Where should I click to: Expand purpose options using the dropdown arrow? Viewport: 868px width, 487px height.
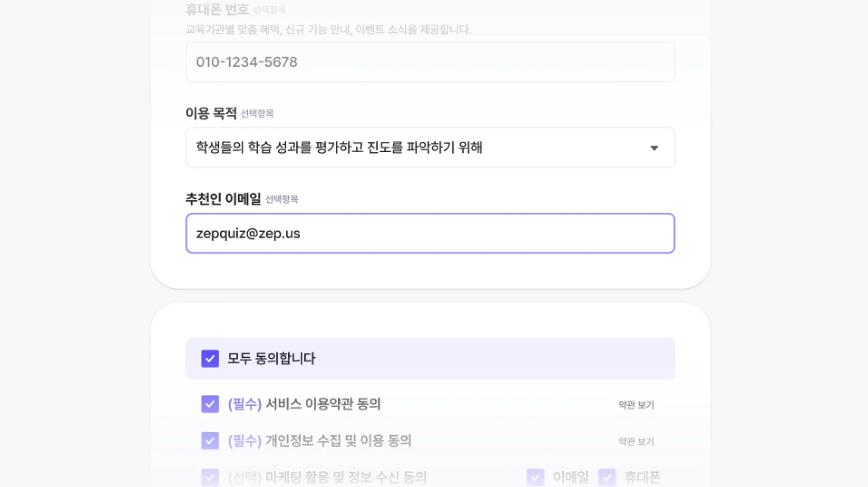point(654,148)
